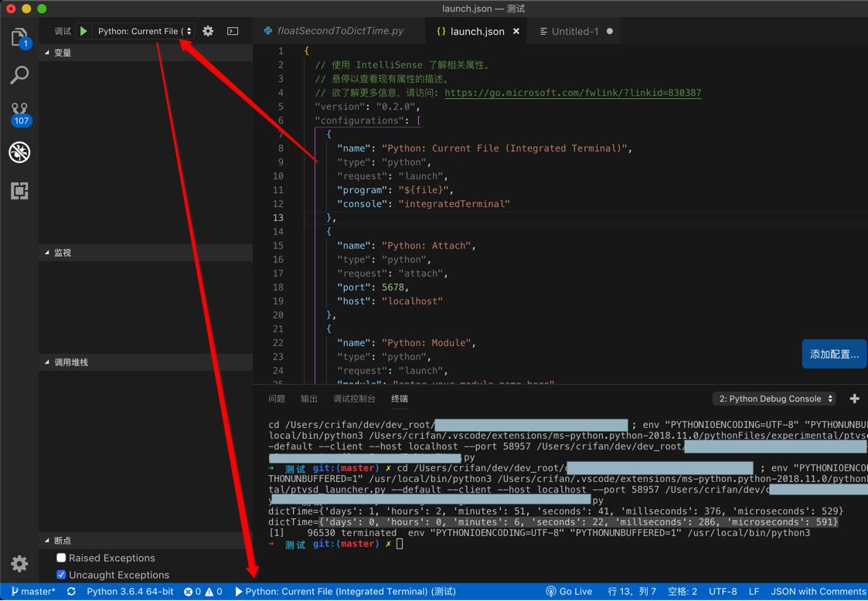Add a new terminal with plus icon
This screenshot has height=601, width=868.
[854, 399]
